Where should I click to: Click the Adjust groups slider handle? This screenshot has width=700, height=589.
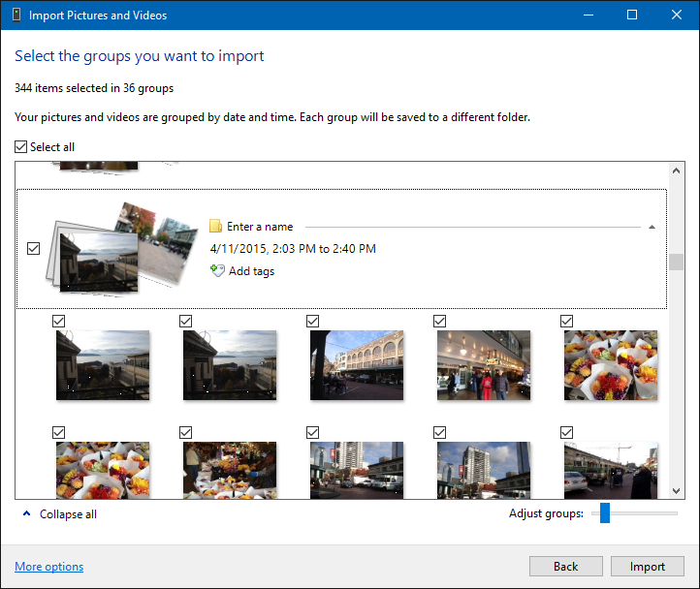pos(605,513)
